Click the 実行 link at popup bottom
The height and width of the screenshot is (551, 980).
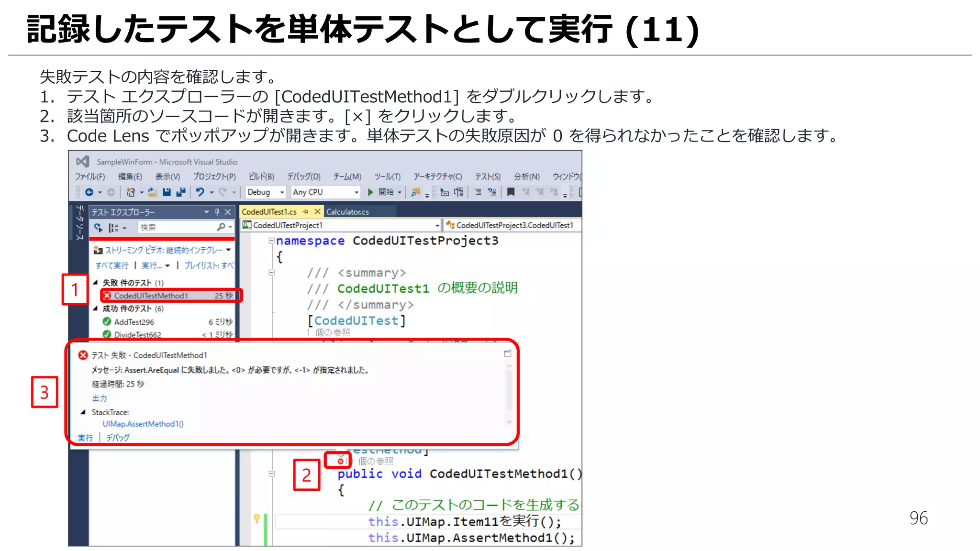point(85,438)
